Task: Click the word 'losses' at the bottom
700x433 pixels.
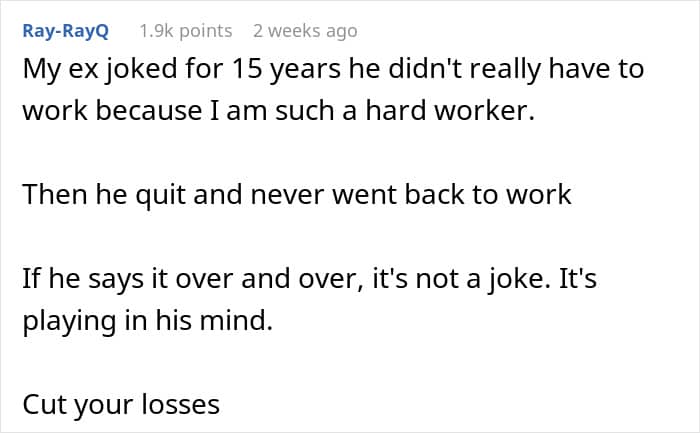Action: coord(180,404)
